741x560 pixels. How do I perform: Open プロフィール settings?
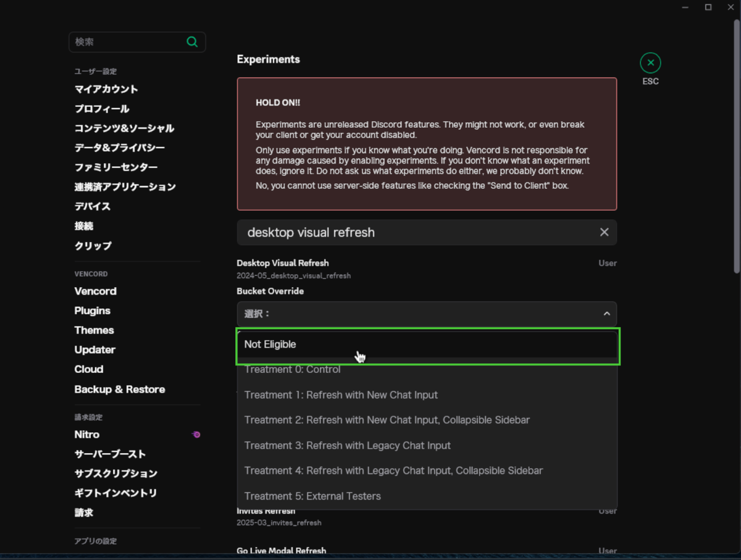(x=102, y=109)
